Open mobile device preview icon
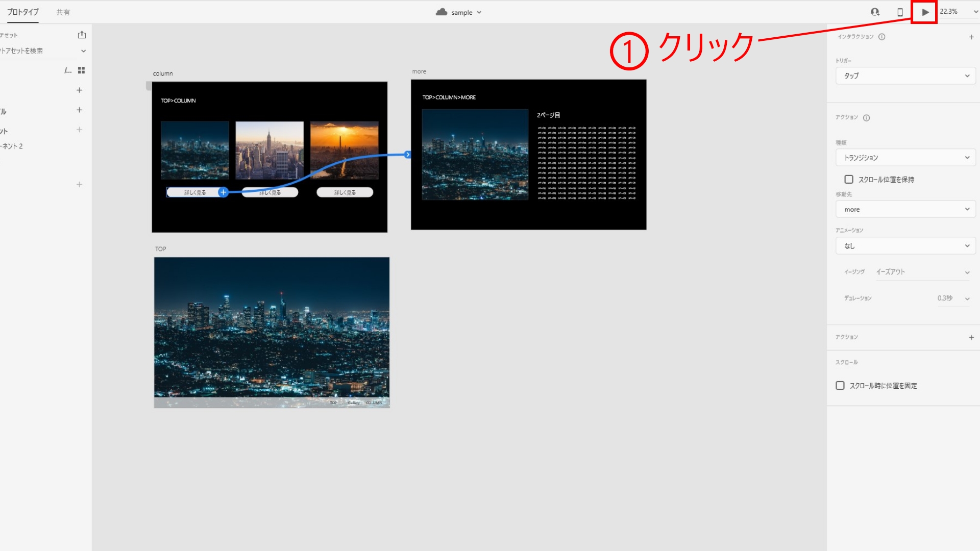980x551 pixels. coord(900,11)
